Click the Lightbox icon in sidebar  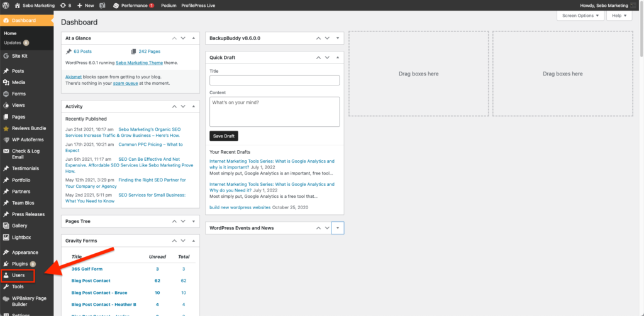(x=6, y=237)
